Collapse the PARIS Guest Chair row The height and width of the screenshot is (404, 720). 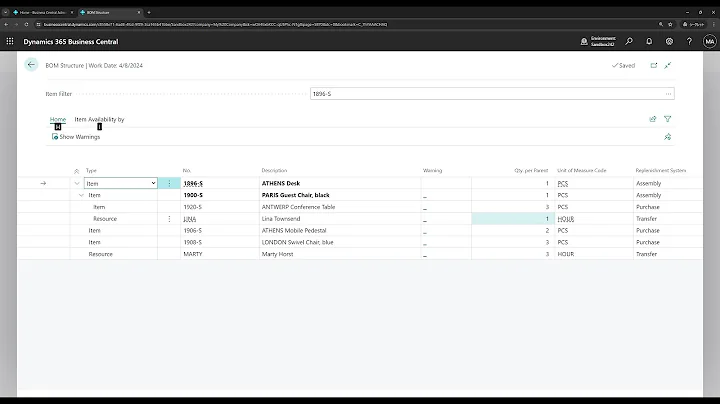(81, 195)
